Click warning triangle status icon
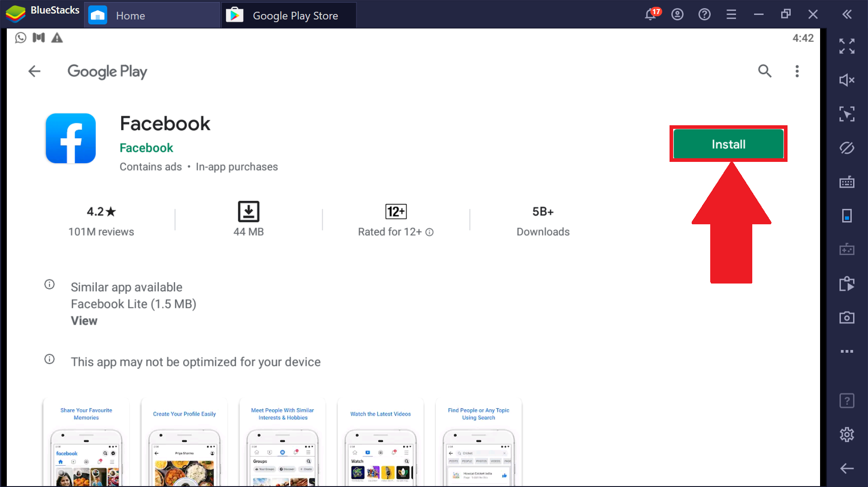 tap(57, 38)
